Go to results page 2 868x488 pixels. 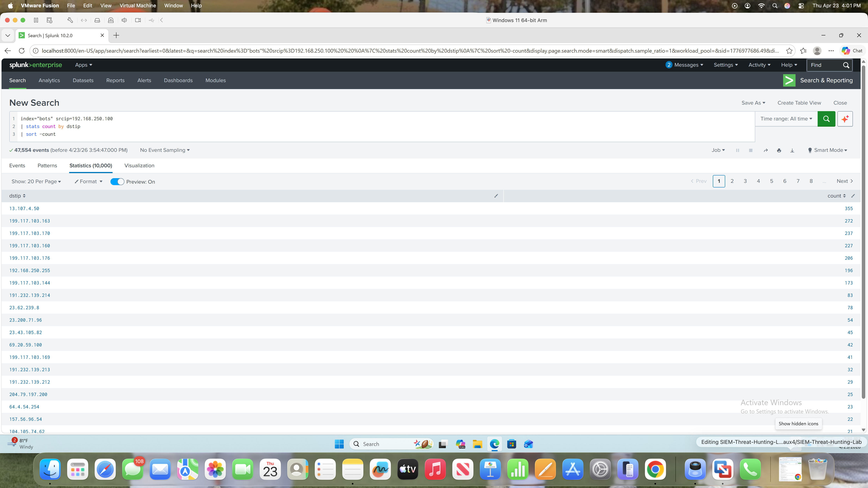coord(732,181)
